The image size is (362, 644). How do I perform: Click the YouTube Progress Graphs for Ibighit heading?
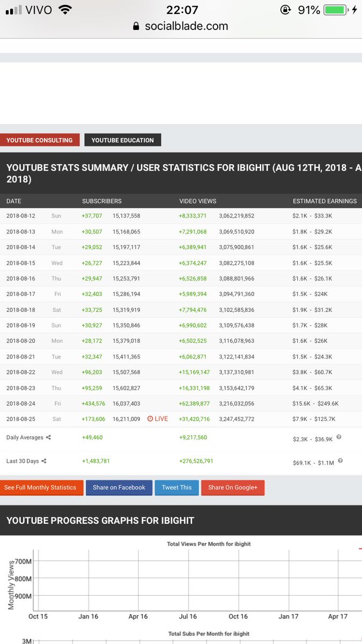click(x=100, y=520)
